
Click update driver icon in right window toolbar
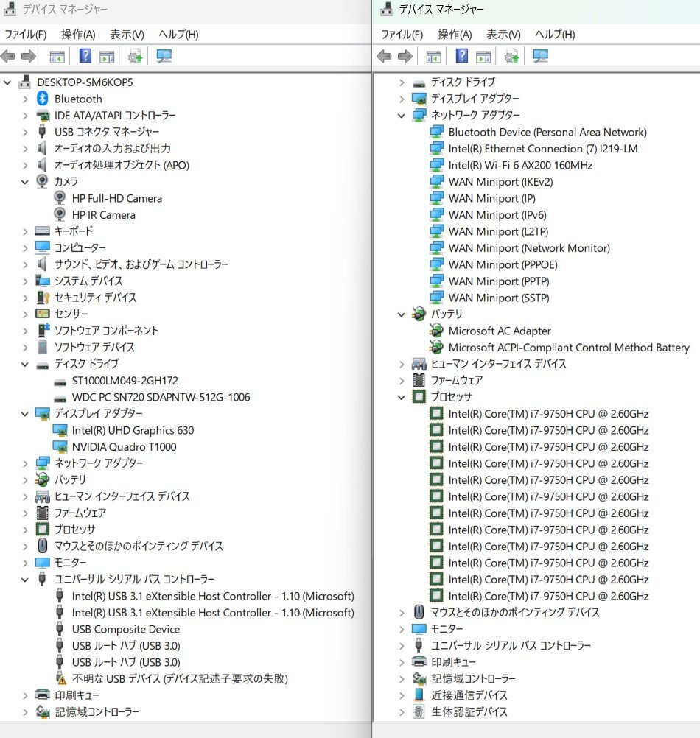pyautogui.click(x=511, y=57)
